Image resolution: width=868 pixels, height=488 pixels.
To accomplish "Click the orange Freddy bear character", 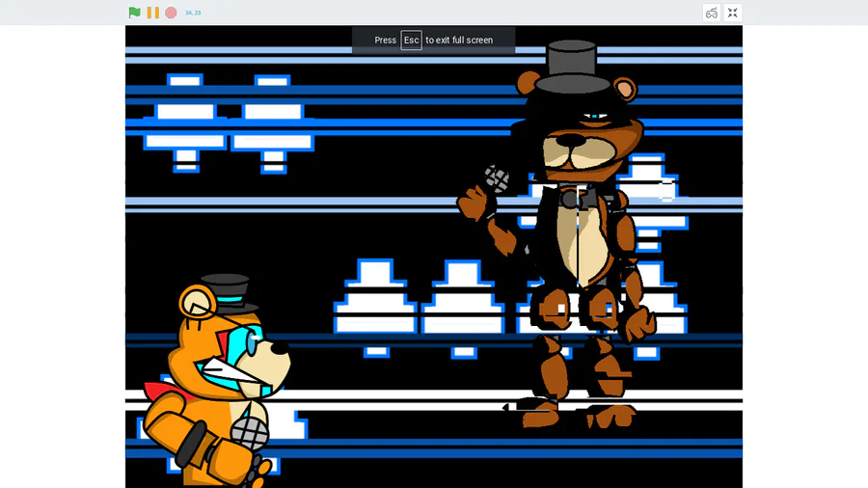I will pos(218,382).
